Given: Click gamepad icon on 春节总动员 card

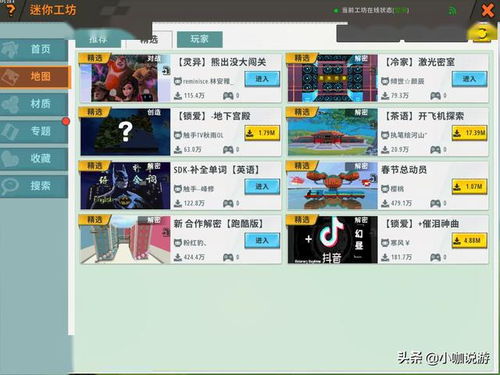Looking at the screenshot, I should pyautogui.click(x=436, y=203).
